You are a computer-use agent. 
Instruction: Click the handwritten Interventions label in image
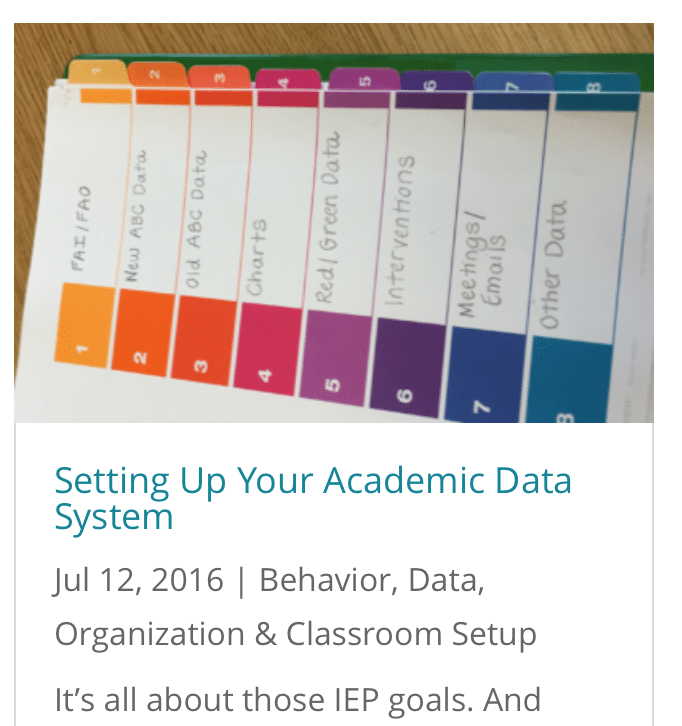[400, 230]
